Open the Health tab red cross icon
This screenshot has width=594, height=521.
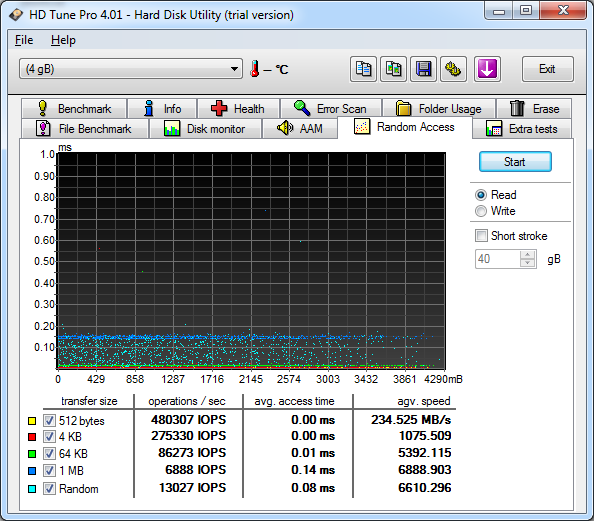[219, 108]
